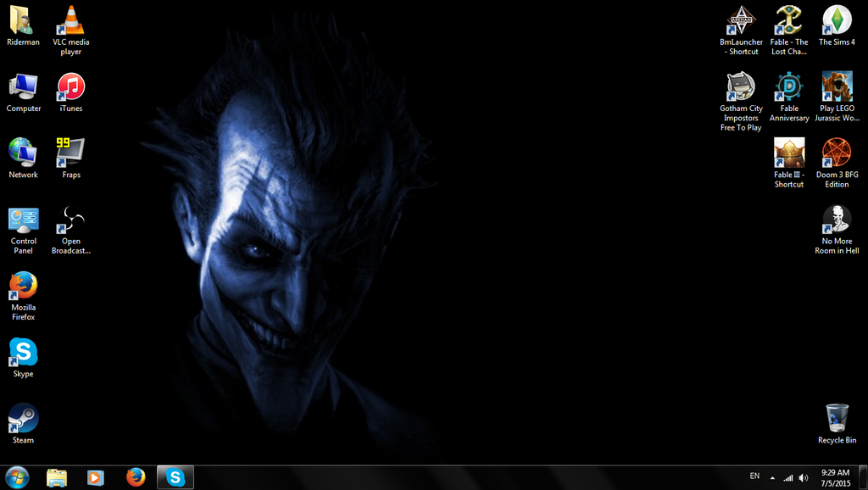Image resolution: width=868 pixels, height=490 pixels.
Task: Click the Play LEGO Jurassic World icon
Action: (837, 97)
